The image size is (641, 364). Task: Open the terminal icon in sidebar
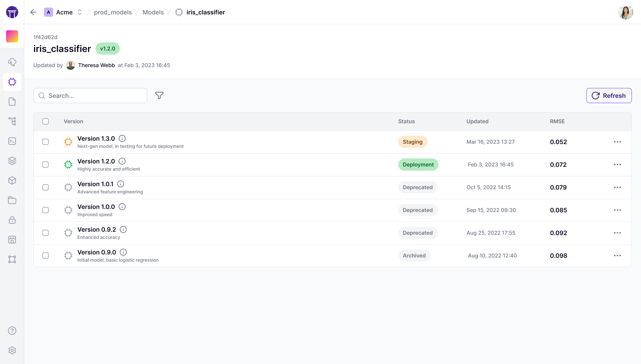pyautogui.click(x=12, y=141)
